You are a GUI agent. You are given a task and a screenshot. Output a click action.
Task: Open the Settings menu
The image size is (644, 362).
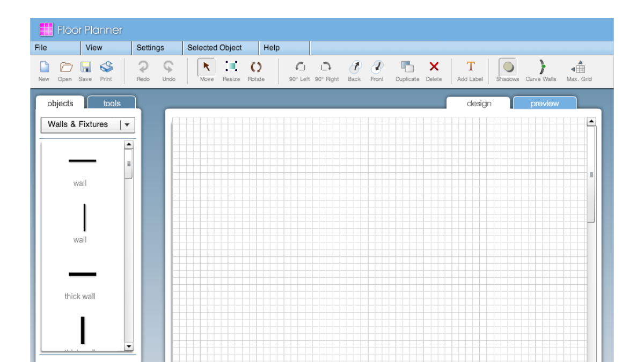(151, 47)
